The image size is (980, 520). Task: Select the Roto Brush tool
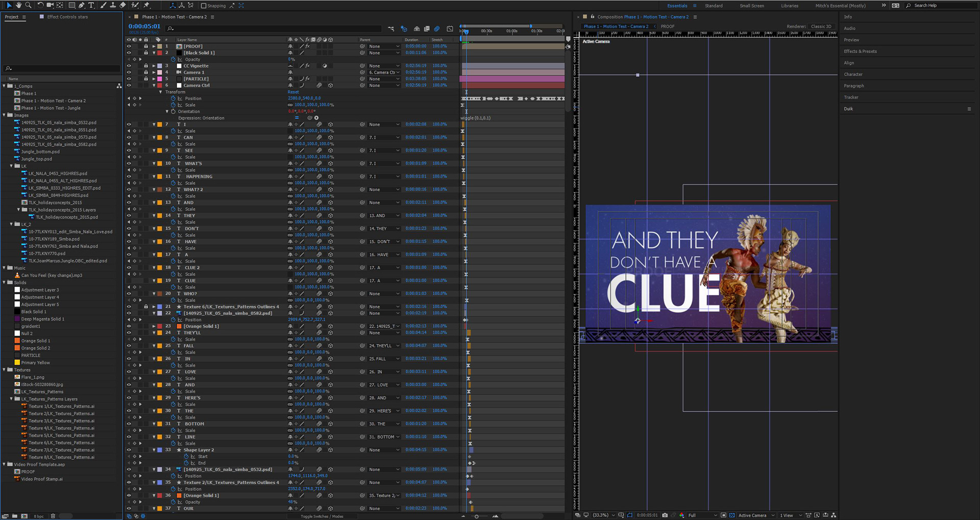point(135,5)
